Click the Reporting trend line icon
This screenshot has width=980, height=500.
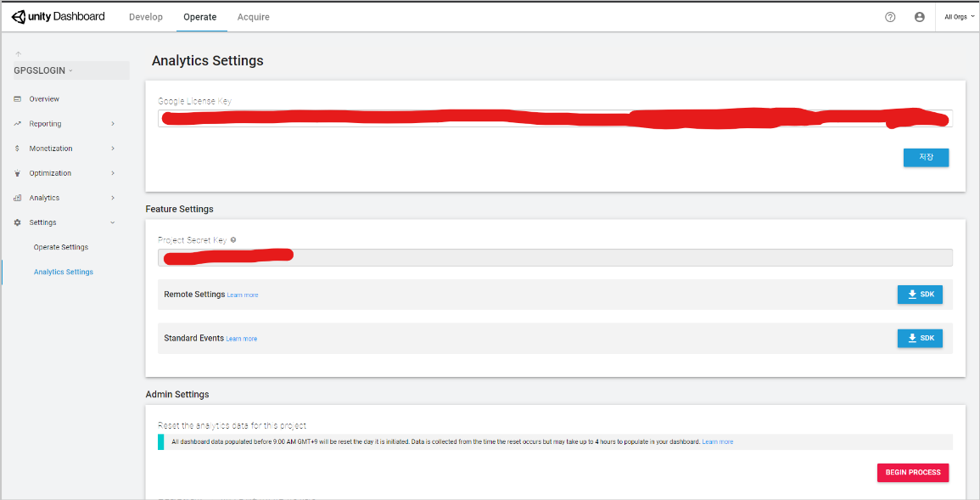(x=18, y=124)
